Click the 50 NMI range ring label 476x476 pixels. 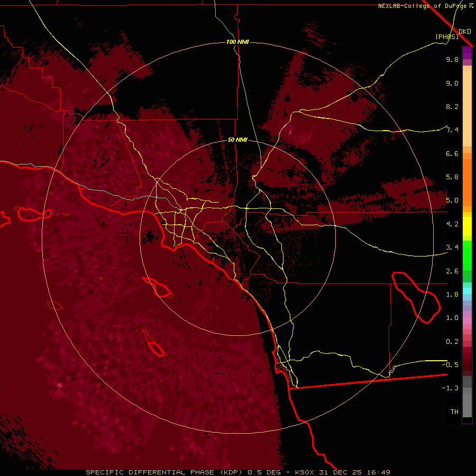[x=237, y=140]
